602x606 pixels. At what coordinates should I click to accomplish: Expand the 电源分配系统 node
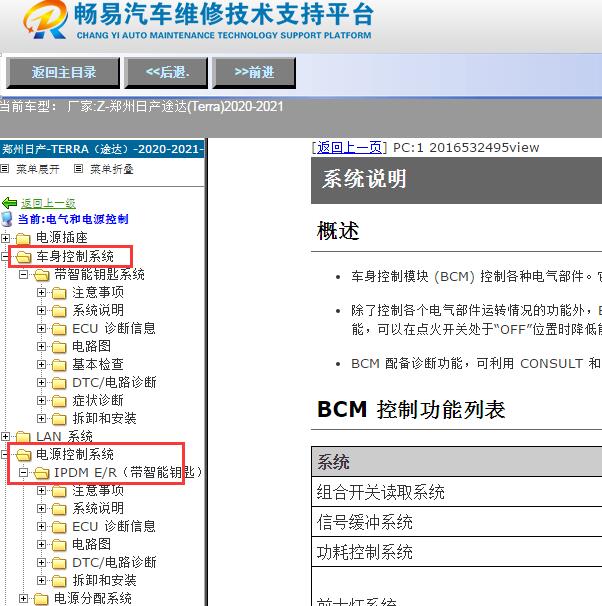[24, 598]
